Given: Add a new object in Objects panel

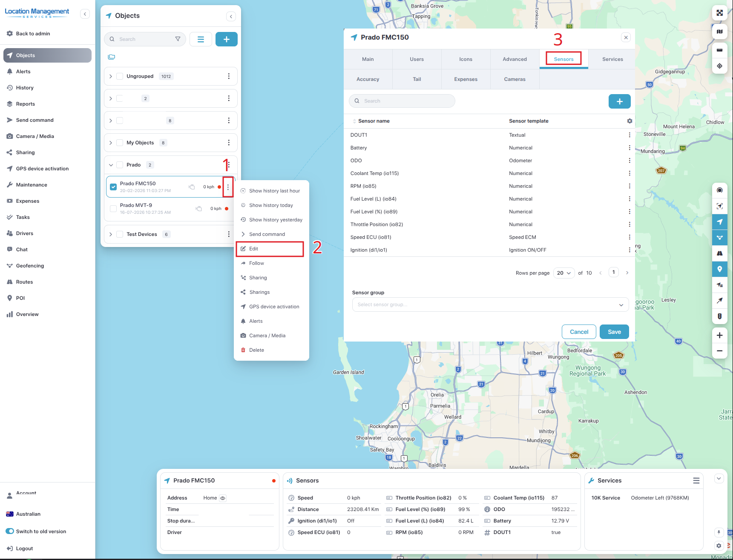Looking at the screenshot, I should 227,39.
